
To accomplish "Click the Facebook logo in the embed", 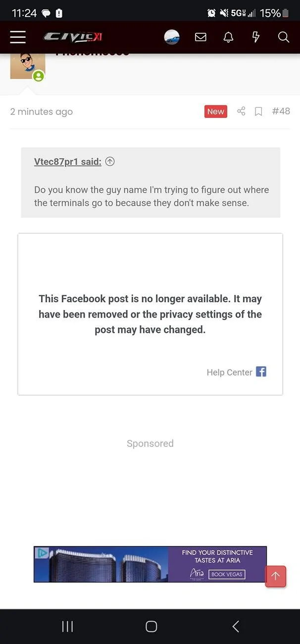I will (261, 372).
